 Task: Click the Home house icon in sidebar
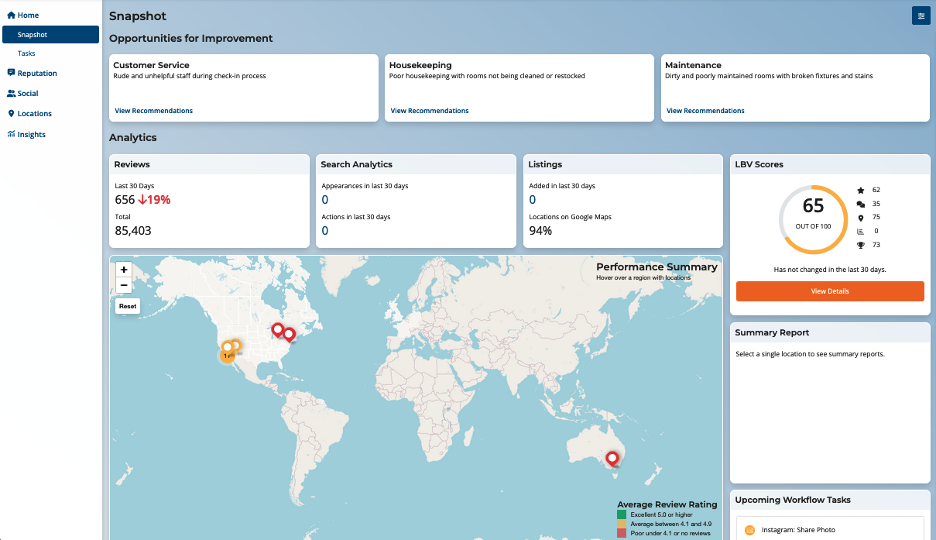click(11, 15)
